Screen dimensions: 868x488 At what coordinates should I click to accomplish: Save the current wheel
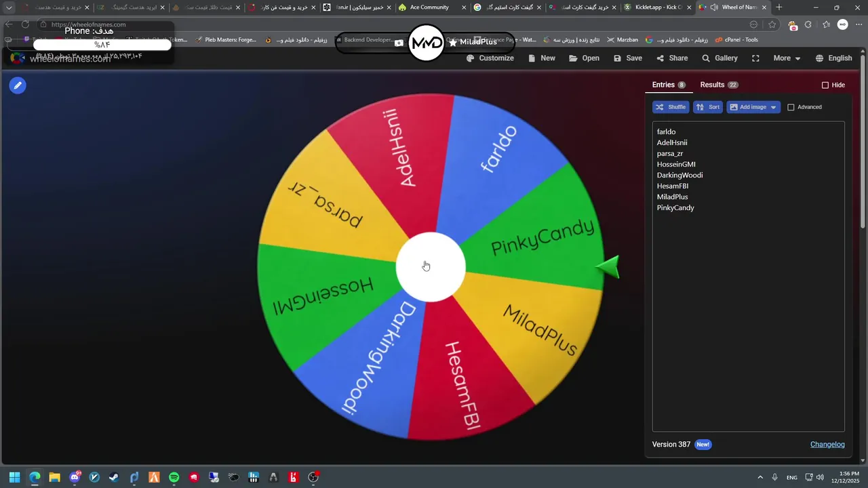[x=628, y=58]
